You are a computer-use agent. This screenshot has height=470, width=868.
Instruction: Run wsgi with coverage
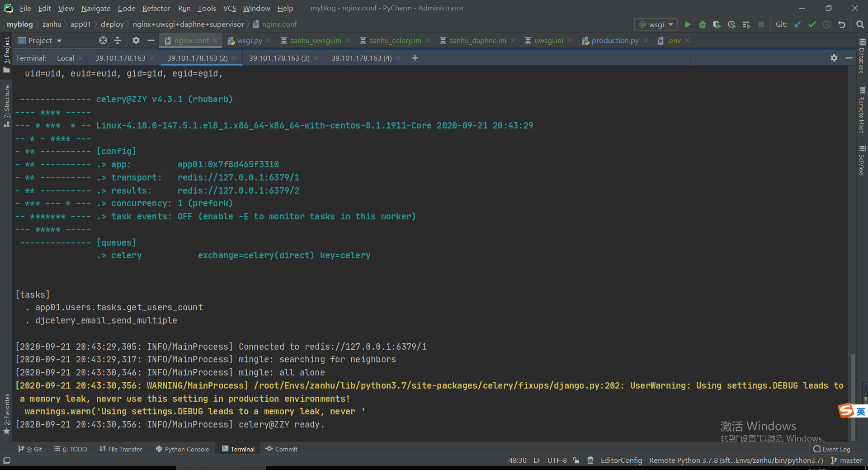click(x=717, y=24)
